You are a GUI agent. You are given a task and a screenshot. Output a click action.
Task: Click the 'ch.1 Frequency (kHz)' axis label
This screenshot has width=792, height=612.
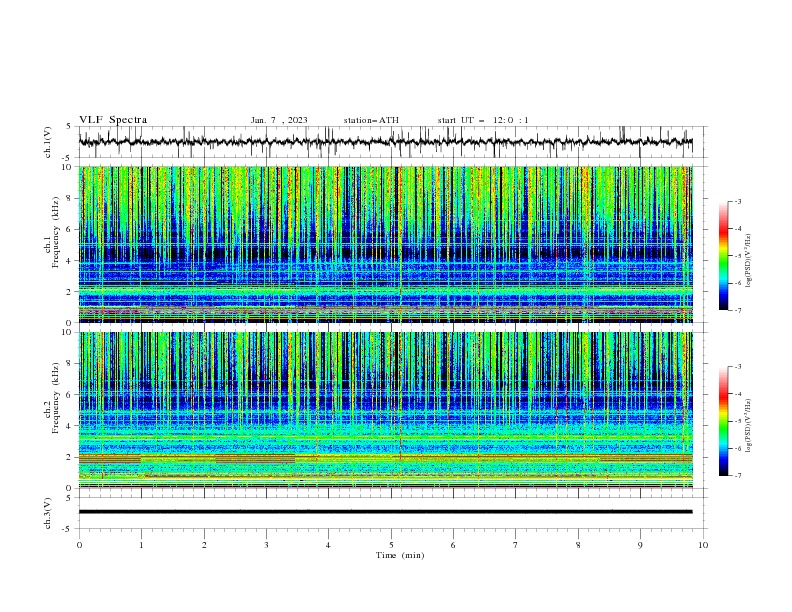[52, 233]
